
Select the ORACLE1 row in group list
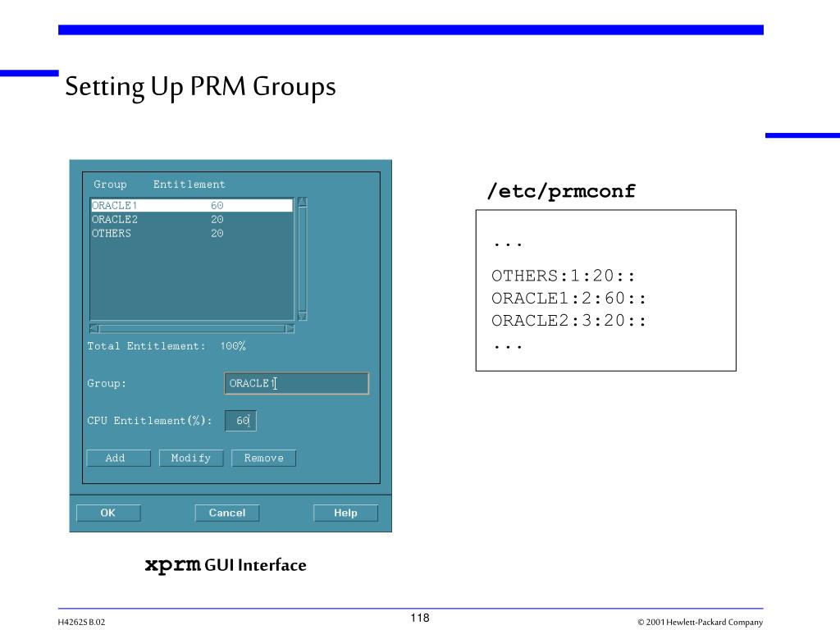(192, 205)
